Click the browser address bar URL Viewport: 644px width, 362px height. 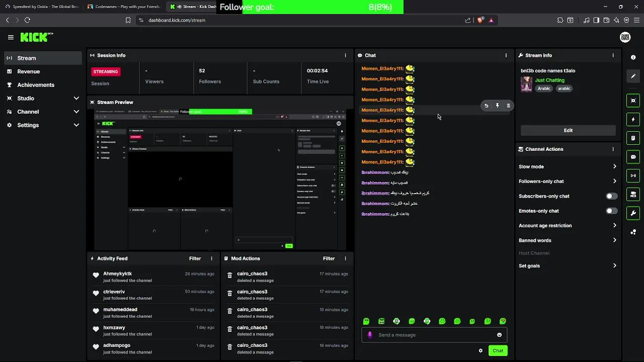pos(177,20)
